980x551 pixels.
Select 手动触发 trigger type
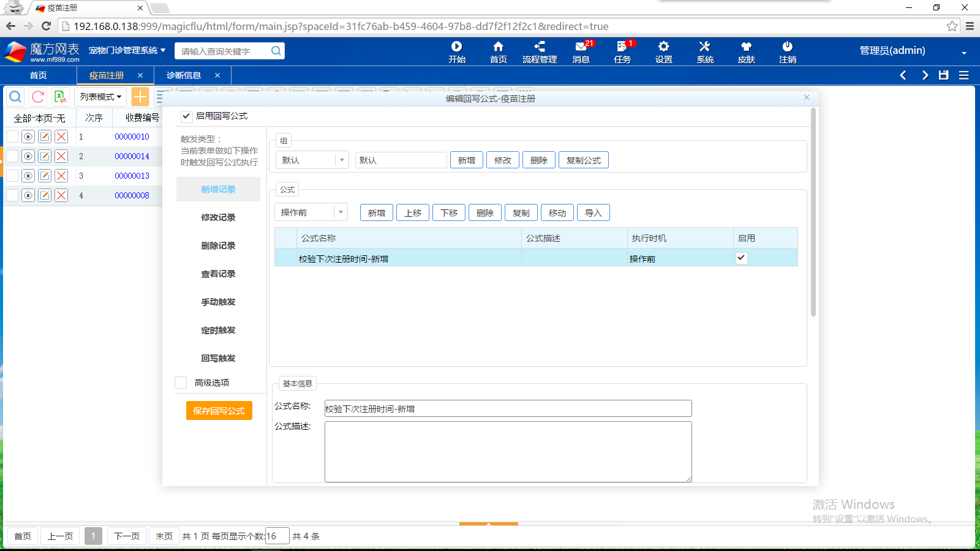(x=218, y=302)
